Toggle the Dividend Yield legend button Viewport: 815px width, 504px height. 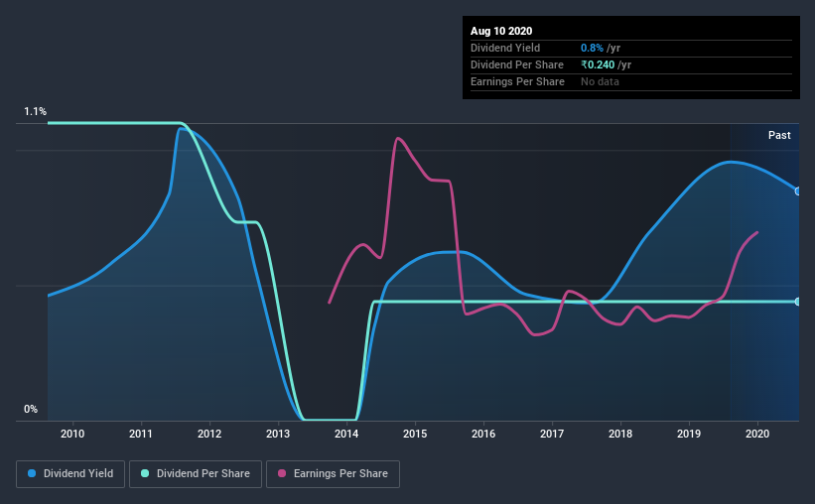70,474
